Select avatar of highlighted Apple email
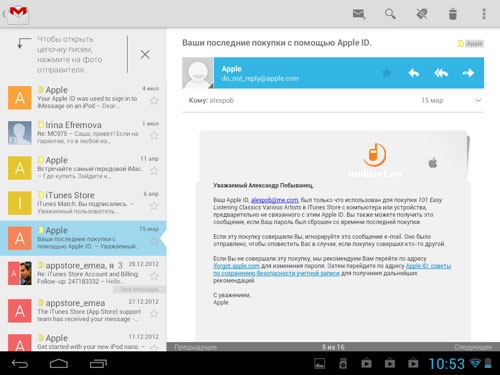The height and width of the screenshot is (375, 500). tap(20, 238)
